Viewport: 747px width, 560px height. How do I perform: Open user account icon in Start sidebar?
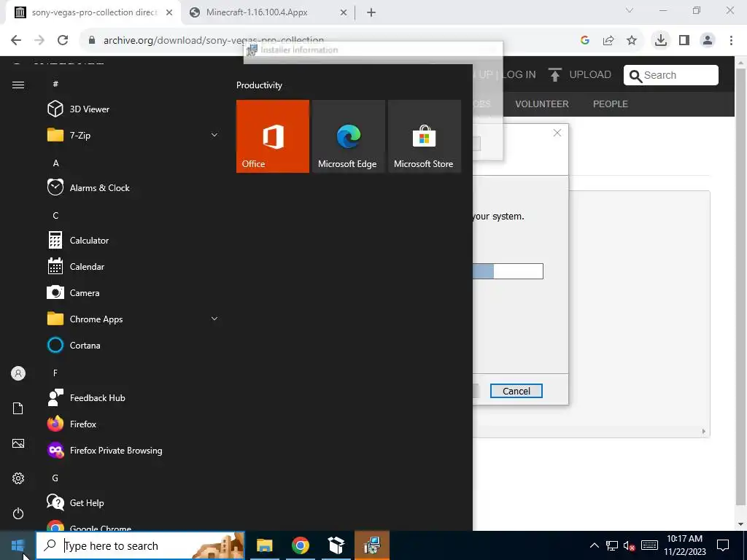click(18, 374)
